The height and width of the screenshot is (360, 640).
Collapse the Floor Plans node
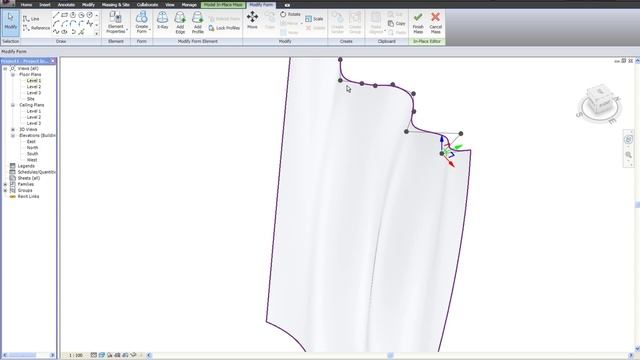[x=13, y=75]
